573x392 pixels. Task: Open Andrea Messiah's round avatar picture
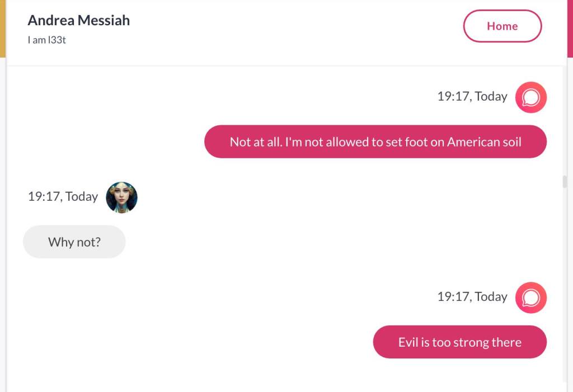pos(121,197)
